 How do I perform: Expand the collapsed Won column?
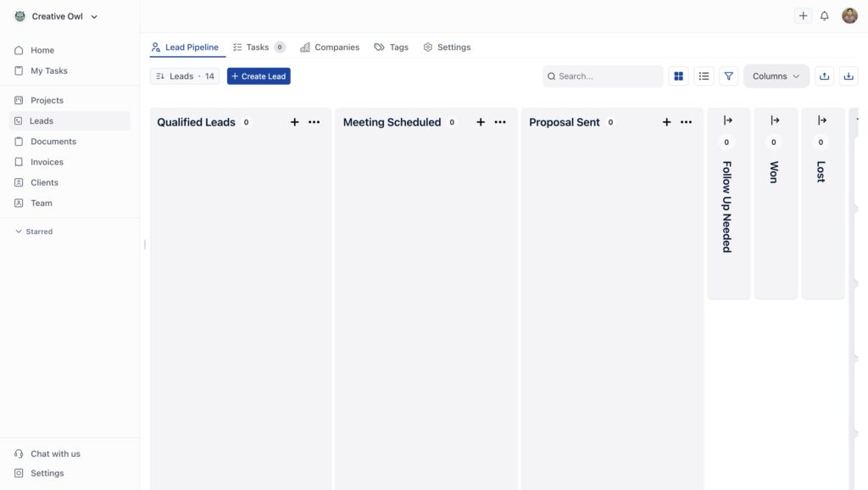[x=775, y=120]
